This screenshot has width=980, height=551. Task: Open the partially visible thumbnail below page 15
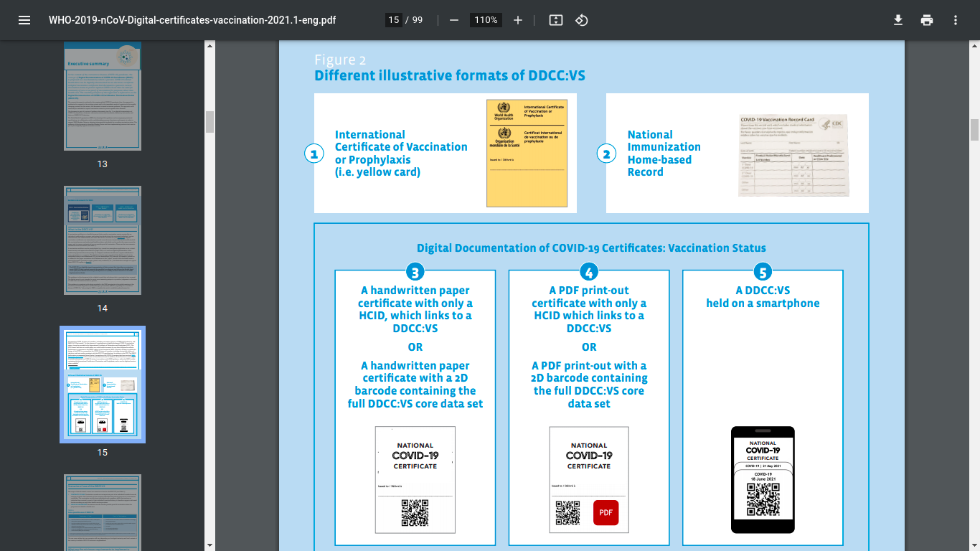click(103, 512)
